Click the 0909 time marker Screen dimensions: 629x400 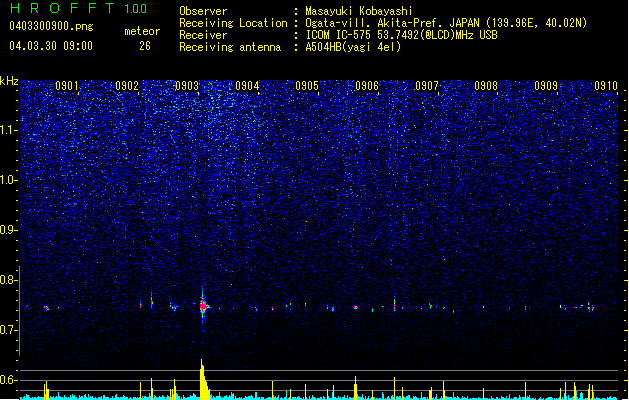(x=546, y=86)
